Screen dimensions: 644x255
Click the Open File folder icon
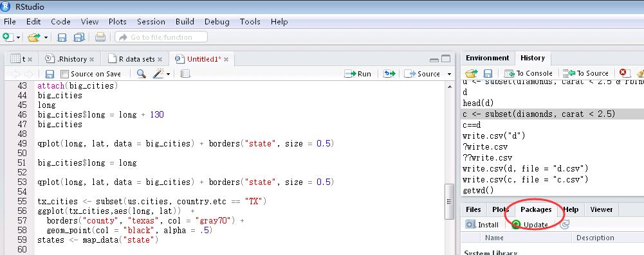coord(33,38)
